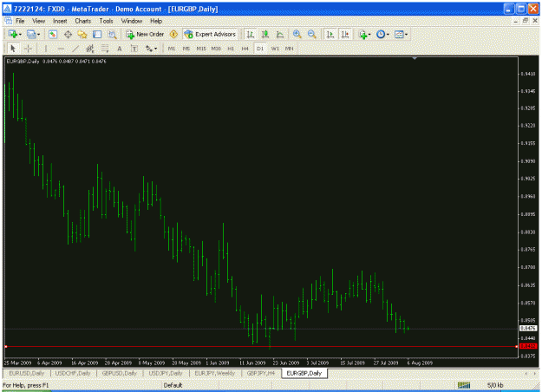Click the chart shift triangle marker
This screenshot has height=392, width=542.
pyautogui.click(x=415, y=58)
